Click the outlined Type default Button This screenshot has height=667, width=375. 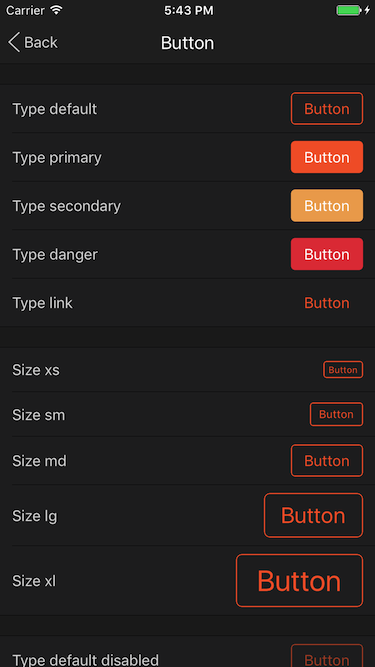327,109
